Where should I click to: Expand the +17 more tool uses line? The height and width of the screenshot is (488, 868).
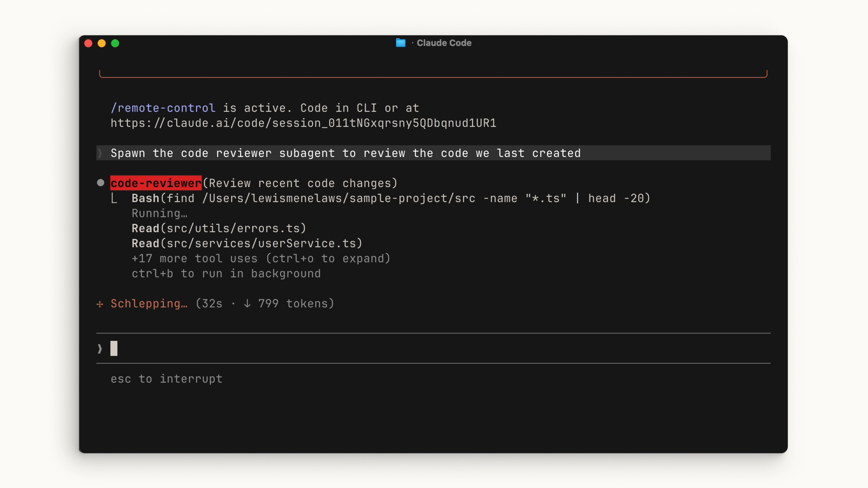tap(261, 259)
